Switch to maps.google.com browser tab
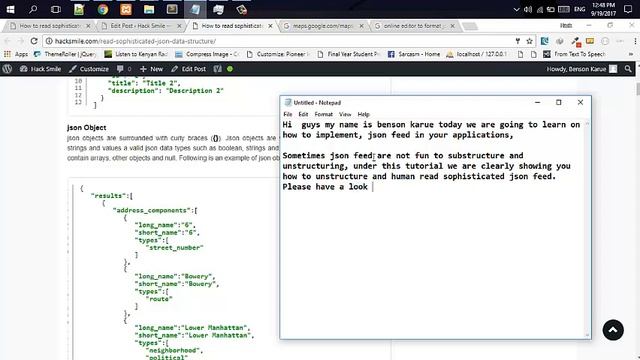 click(322, 26)
